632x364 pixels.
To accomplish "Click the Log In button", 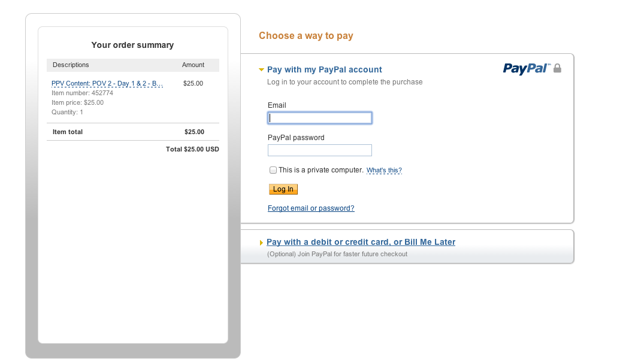I will (283, 189).
